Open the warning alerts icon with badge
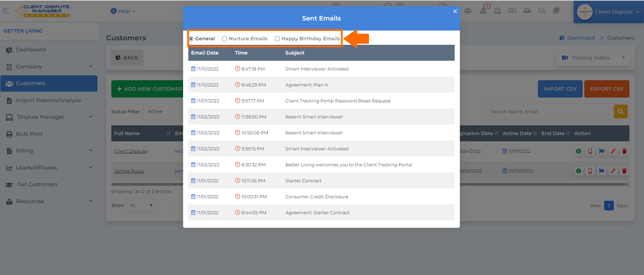644x275 pixels. coord(483,11)
